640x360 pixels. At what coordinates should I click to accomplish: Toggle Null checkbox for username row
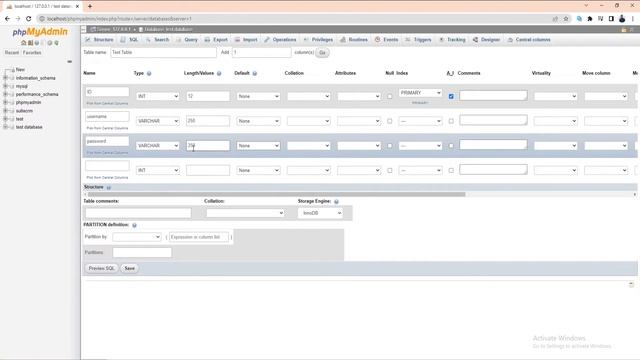389,121
